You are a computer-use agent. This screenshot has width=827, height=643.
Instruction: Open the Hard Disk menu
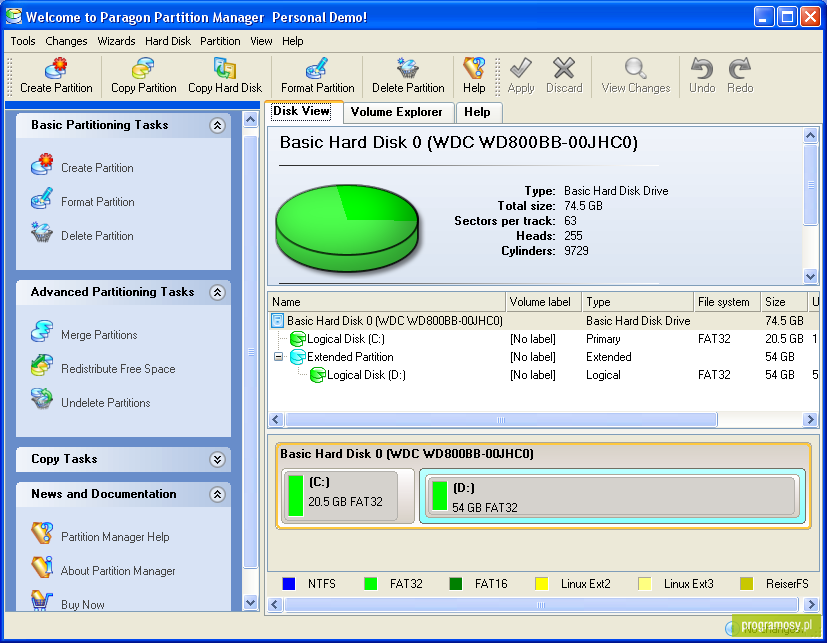(x=168, y=41)
